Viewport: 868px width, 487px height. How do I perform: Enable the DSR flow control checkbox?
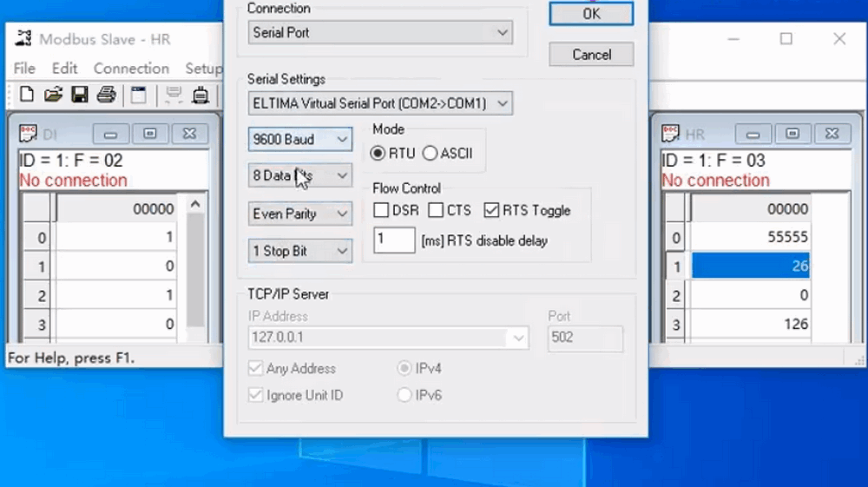[x=381, y=210]
